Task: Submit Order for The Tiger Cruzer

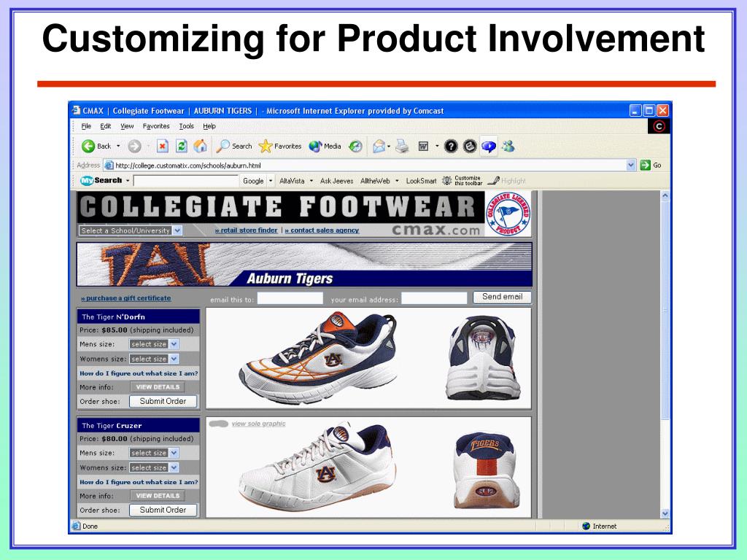Action: tap(163, 510)
